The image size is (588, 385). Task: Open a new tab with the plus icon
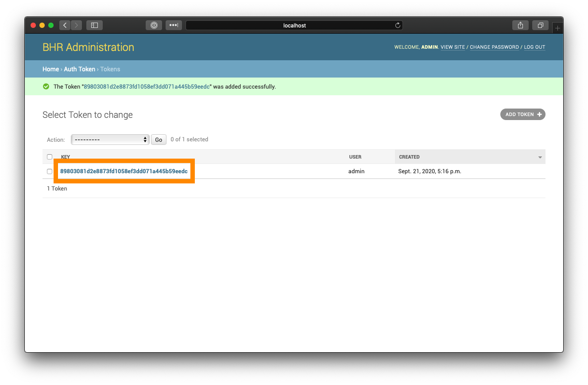point(557,28)
